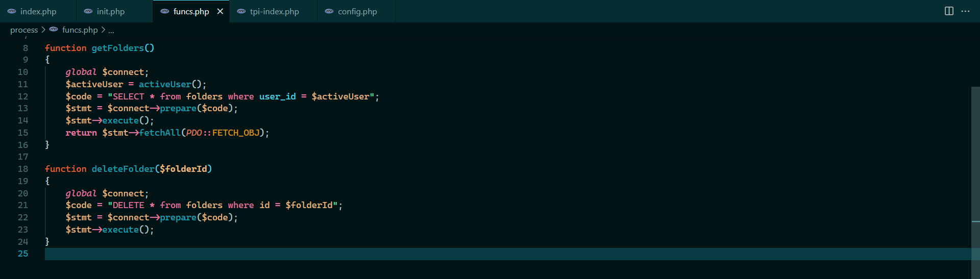Screen dimensions: 980x279
Task: Click the PHP icon on config.php tab
Action: coord(329,11)
